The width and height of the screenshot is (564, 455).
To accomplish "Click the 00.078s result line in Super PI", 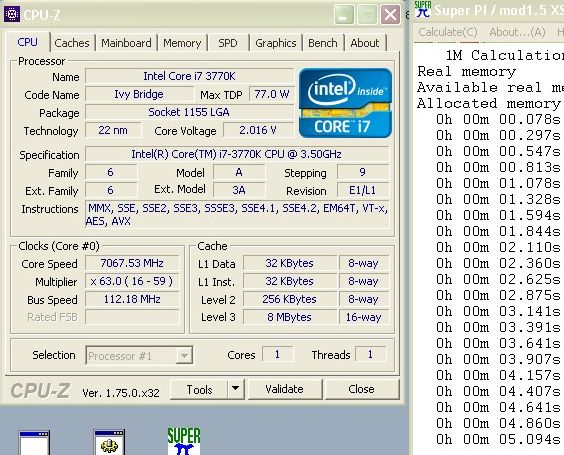I will (x=499, y=119).
